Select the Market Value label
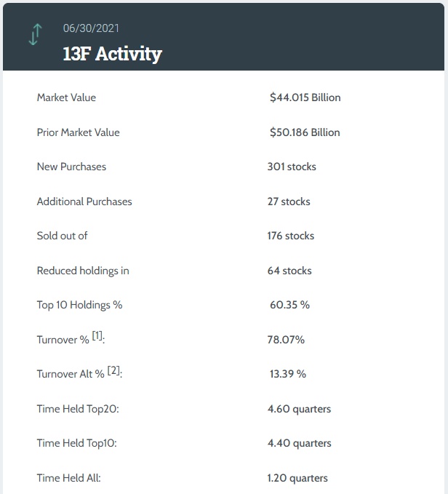 tap(66, 97)
